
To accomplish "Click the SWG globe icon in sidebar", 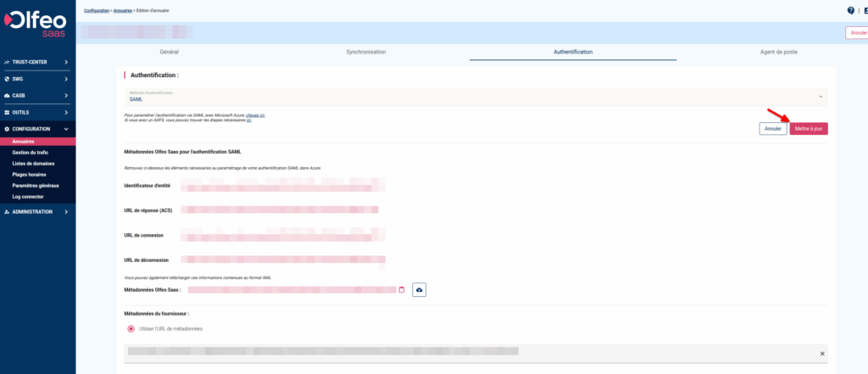I will pos(7,79).
